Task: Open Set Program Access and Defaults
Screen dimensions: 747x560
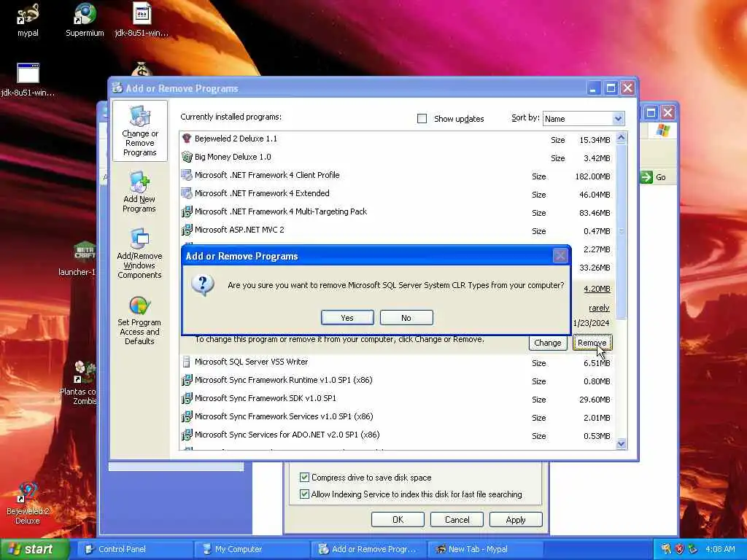Action: (139, 321)
